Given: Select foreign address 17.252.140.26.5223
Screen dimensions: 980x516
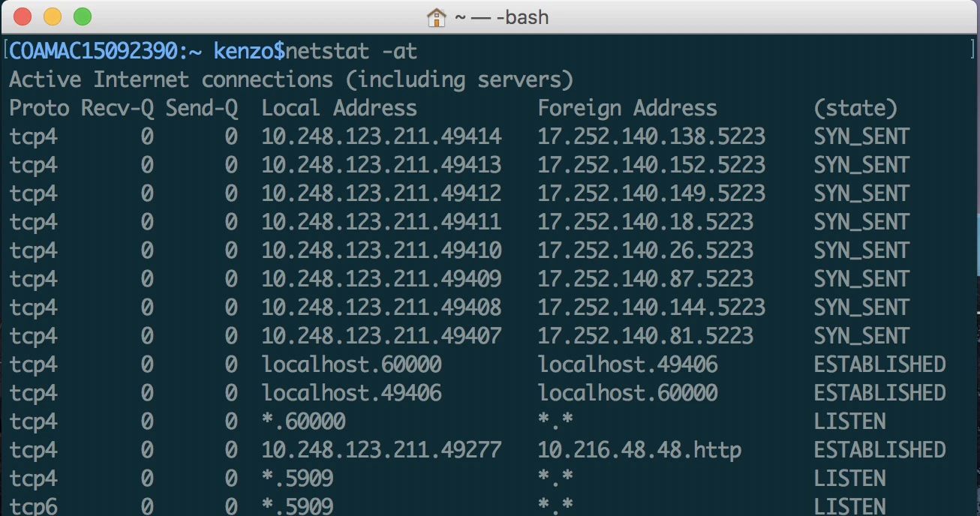Looking at the screenshot, I should pos(645,250).
